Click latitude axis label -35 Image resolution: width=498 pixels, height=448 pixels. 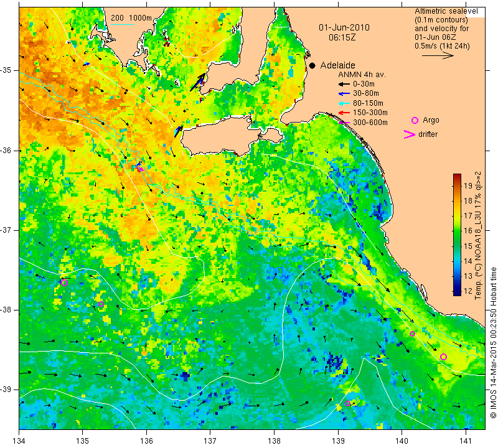pyautogui.click(x=7, y=70)
